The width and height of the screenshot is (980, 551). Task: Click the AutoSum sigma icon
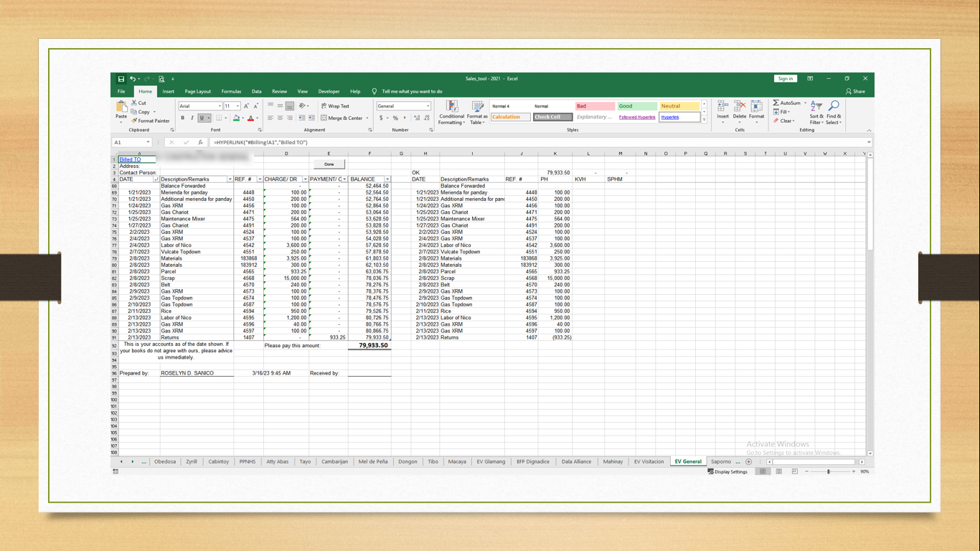pos(776,103)
